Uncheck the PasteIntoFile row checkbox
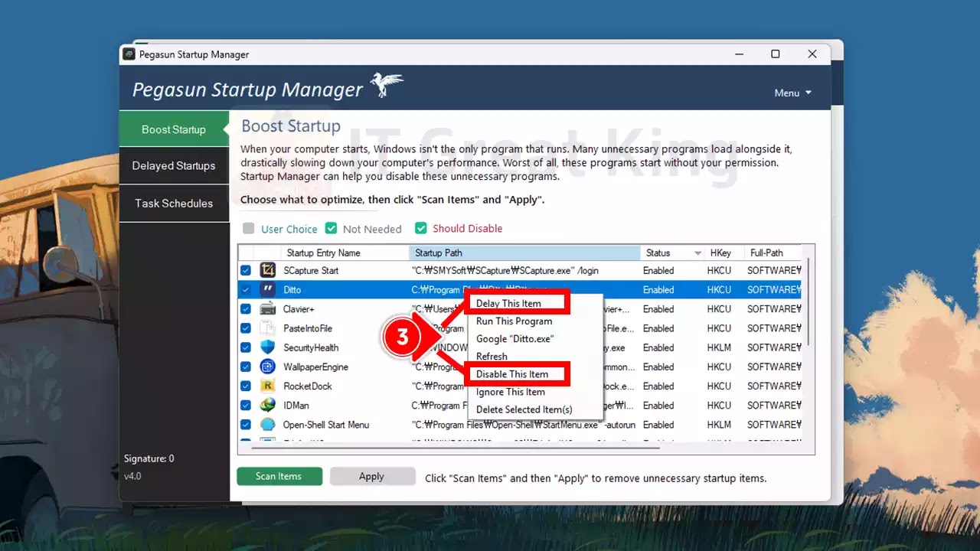Viewport: 980px width, 551px height. [246, 328]
